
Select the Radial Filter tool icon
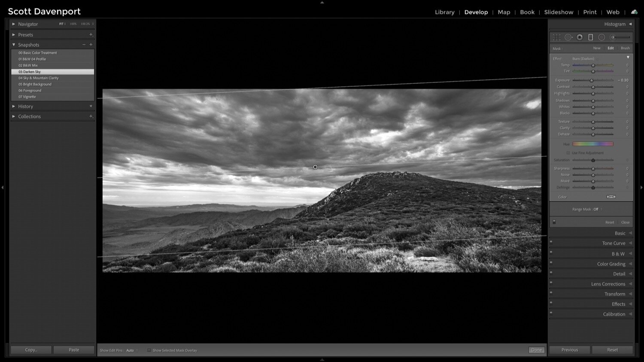(601, 37)
